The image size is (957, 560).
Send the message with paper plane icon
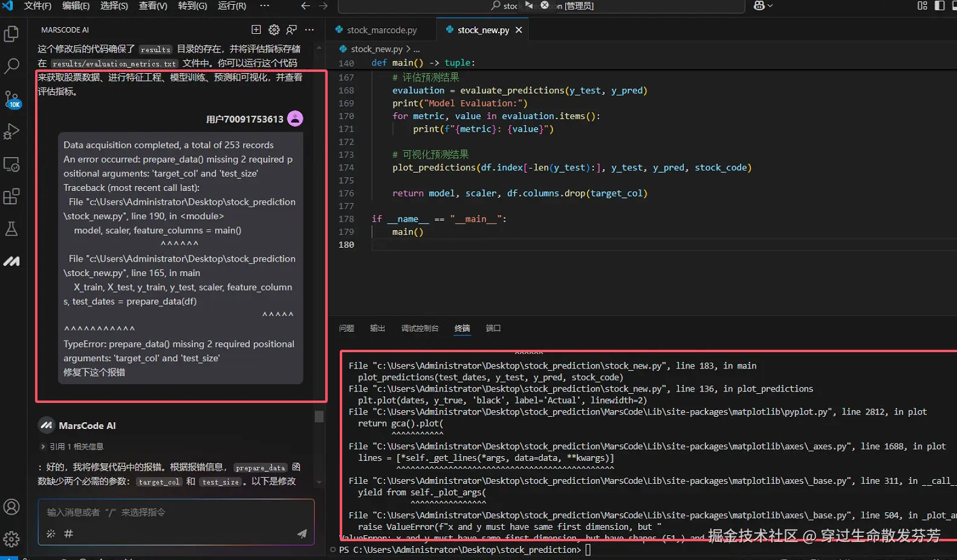point(302,533)
